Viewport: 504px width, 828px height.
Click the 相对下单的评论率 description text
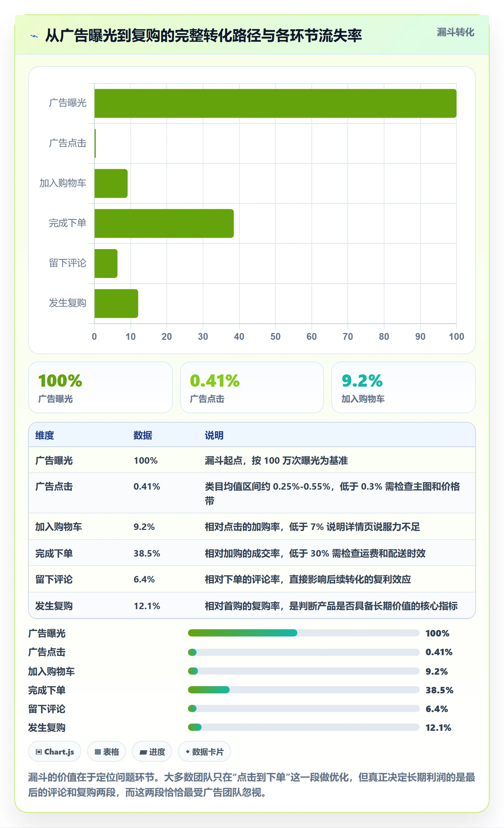308,579
